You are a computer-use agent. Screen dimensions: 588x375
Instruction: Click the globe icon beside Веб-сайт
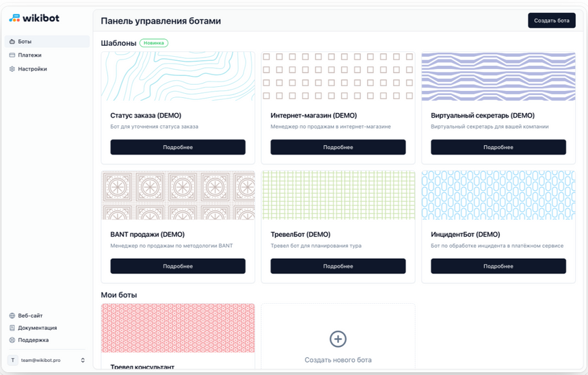pyautogui.click(x=12, y=315)
